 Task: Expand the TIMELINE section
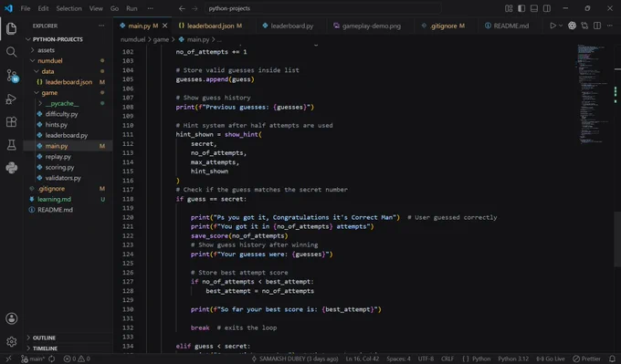[45, 348]
